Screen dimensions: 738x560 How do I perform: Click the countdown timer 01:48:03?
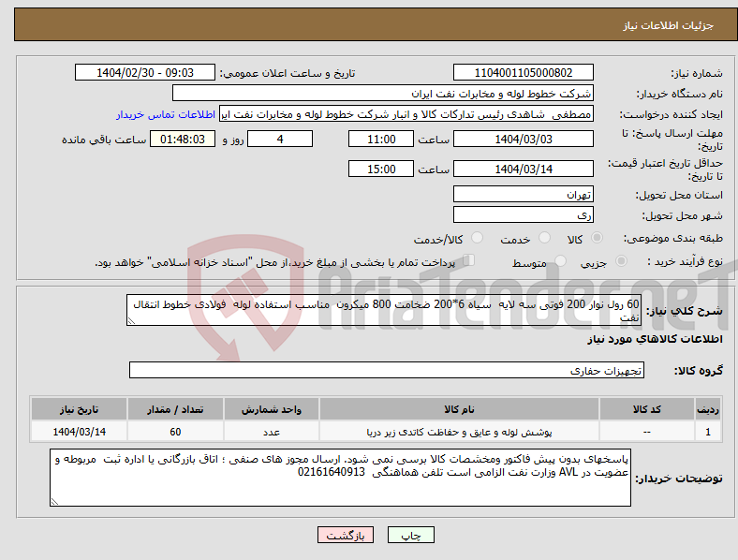(x=183, y=139)
